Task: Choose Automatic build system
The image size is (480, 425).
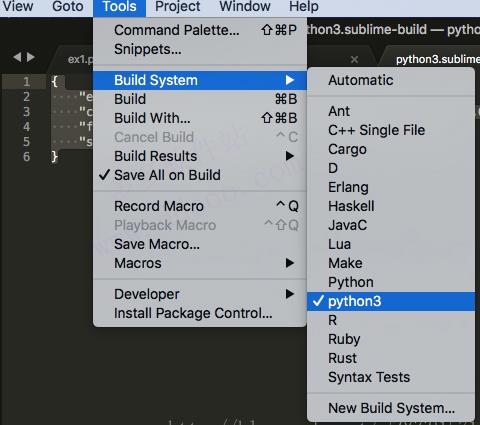Action: [391, 80]
